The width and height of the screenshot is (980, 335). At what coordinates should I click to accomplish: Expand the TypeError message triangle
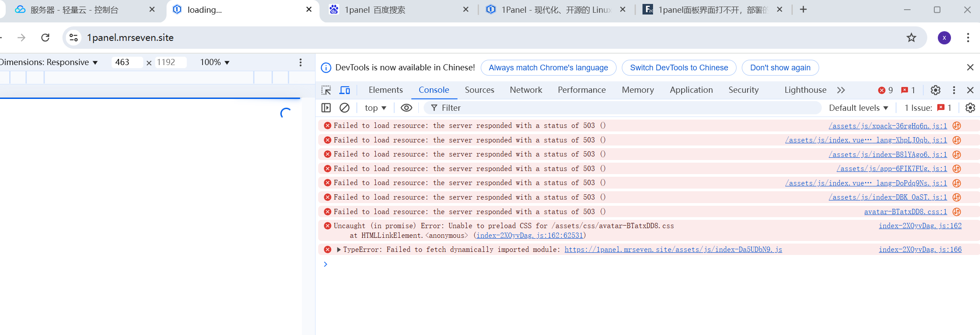pyautogui.click(x=339, y=250)
